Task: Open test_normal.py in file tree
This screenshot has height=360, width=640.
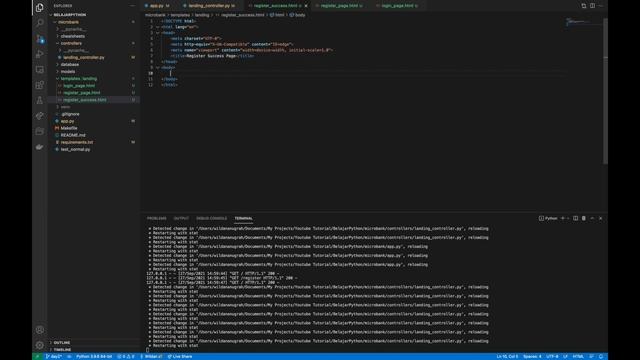Action: [76, 149]
